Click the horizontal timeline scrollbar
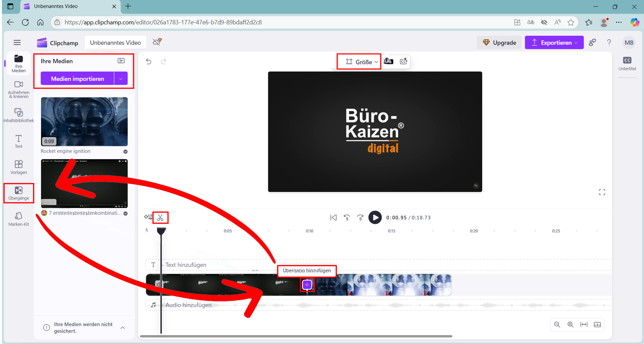644x344 pixels. click(x=296, y=336)
